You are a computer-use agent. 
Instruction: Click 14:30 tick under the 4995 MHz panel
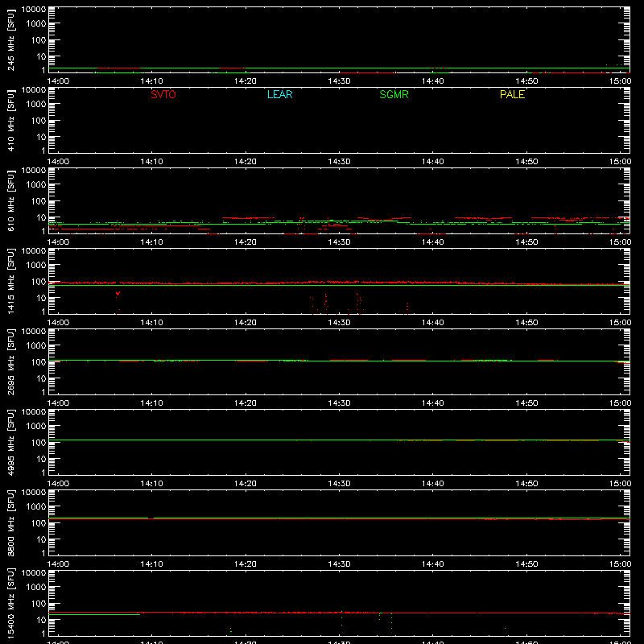coord(339,484)
